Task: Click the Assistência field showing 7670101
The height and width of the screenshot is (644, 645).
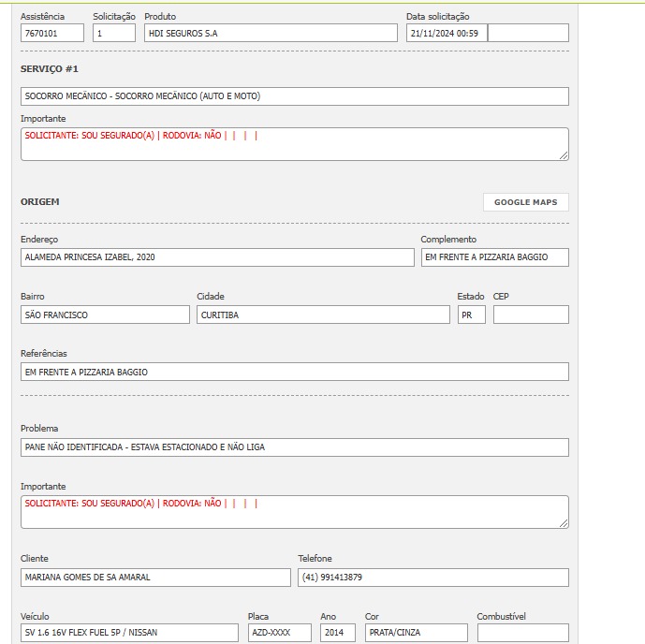Action: pyautogui.click(x=52, y=33)
